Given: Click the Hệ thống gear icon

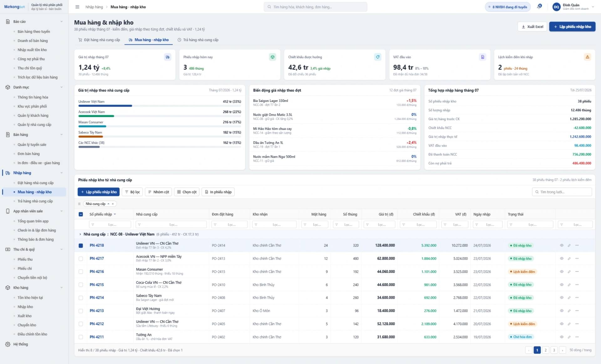Looking at the screenshot, I should pyautogui.click(x=8, y=344).
